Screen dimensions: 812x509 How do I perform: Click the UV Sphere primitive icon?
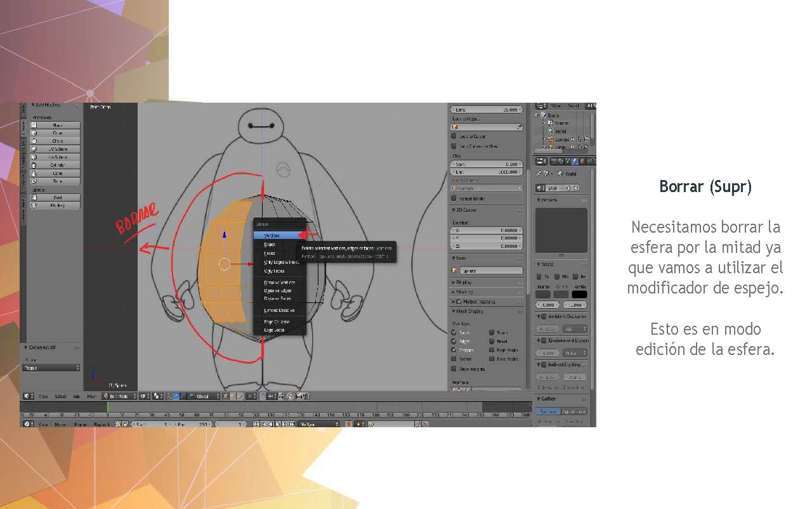click(x=34, y=149)
